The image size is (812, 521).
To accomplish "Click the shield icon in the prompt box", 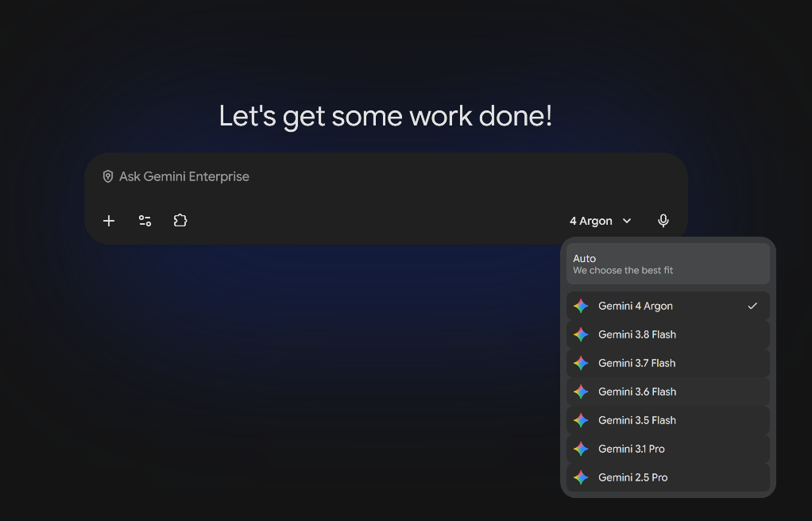I will 108,176.
